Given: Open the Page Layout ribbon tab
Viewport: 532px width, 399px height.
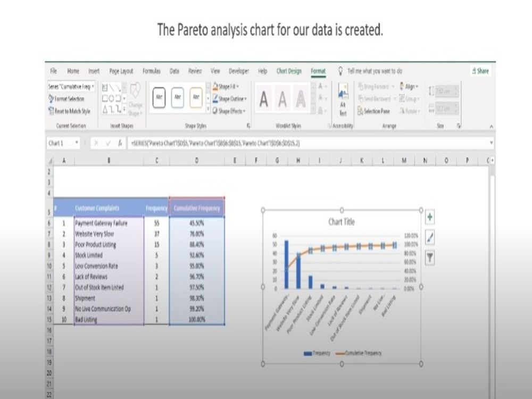Looking at the screenshot, I should (121, 71).
